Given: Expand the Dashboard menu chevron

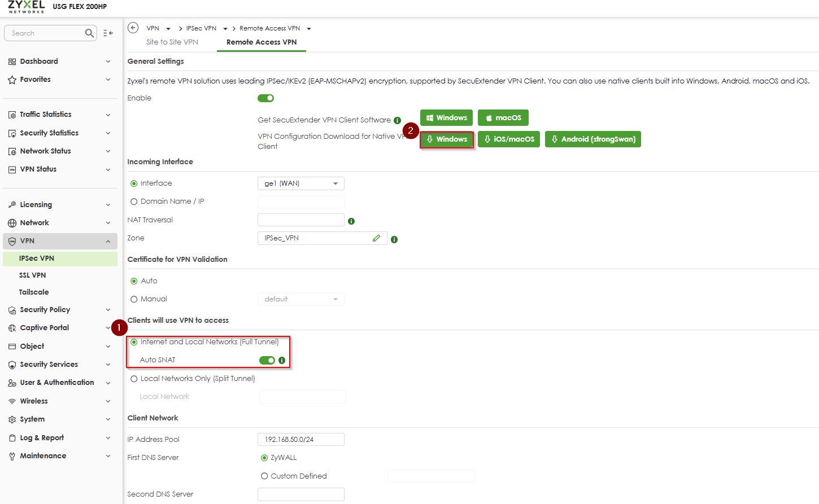Looking at the screenshot, I should (108, 62).
